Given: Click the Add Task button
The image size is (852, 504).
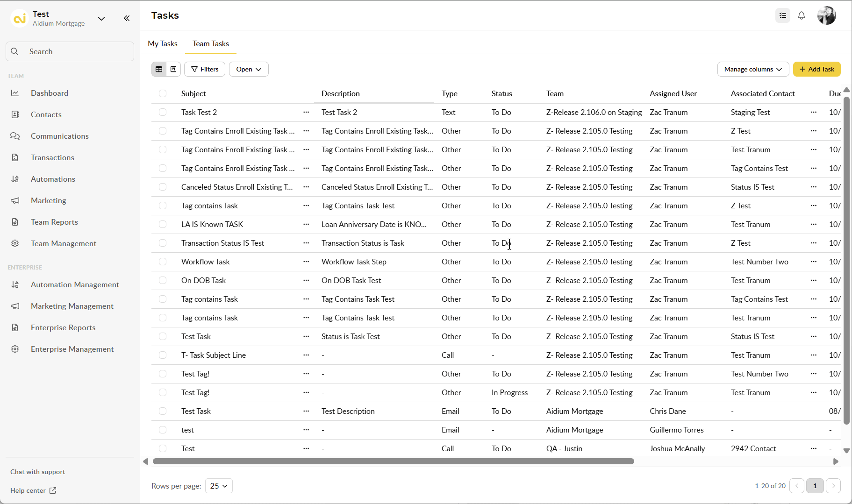Looking at the screenshot, I should (x=816, y=69).
